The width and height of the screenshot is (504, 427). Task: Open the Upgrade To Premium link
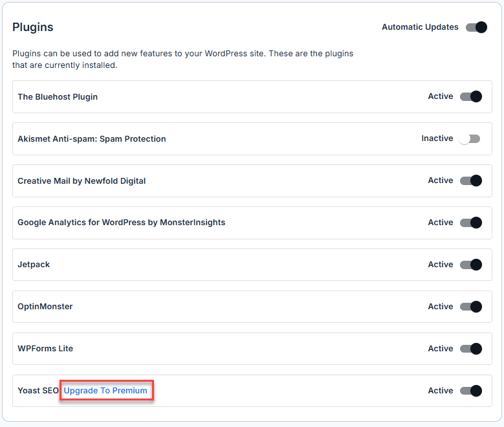coord(105,390)
